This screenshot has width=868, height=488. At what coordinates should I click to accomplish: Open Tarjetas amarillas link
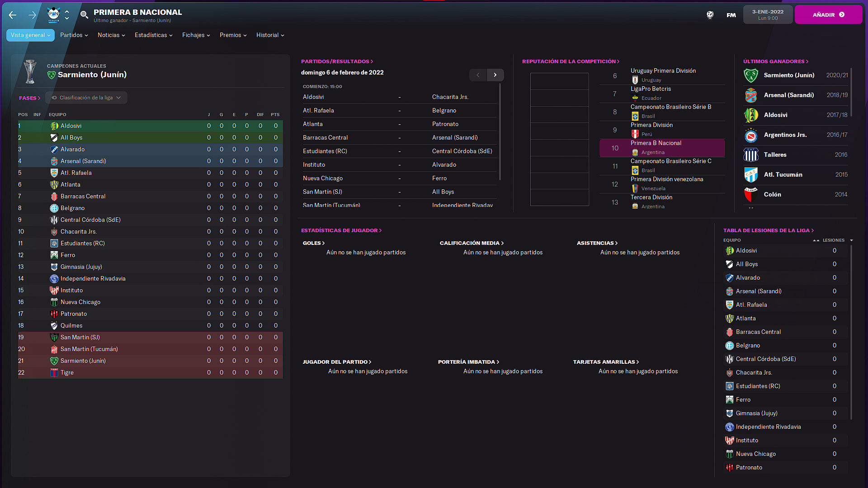(606, 362)
